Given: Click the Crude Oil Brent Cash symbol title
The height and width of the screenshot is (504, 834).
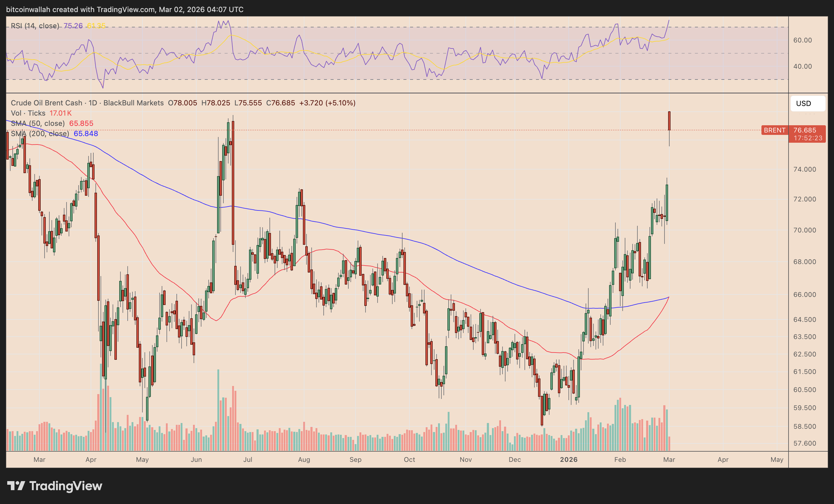Looking at the screenshot, I should (46, 103).
